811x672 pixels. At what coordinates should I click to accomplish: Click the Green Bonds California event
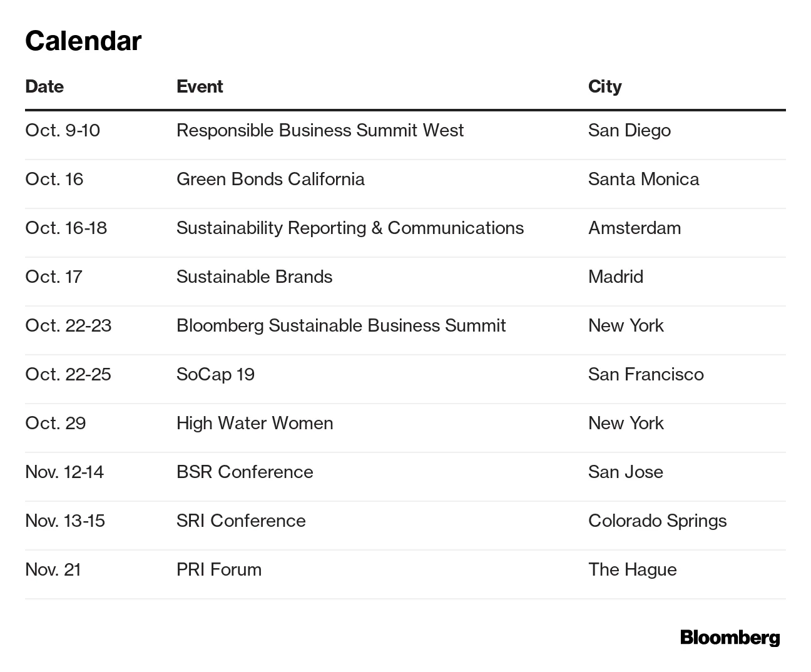pyautogui.click(x=270, y=179)
